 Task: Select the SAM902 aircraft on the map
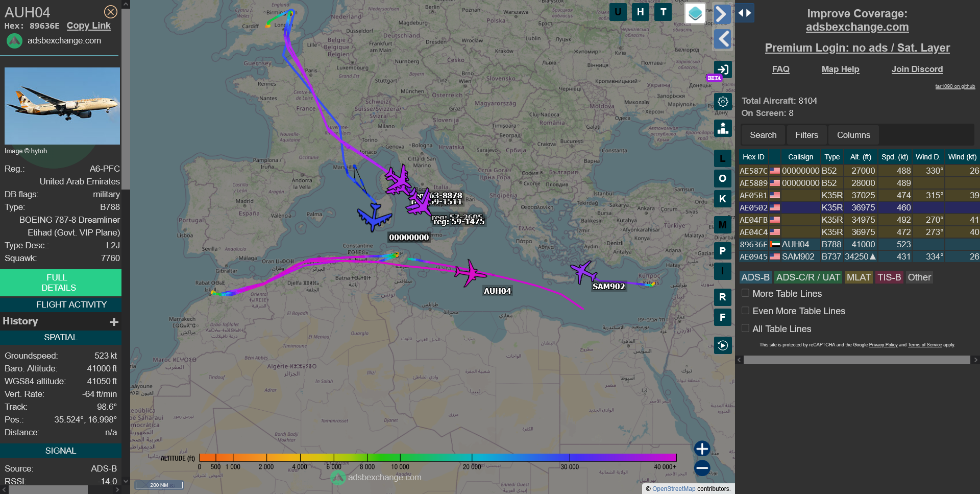tap(583, 271)
